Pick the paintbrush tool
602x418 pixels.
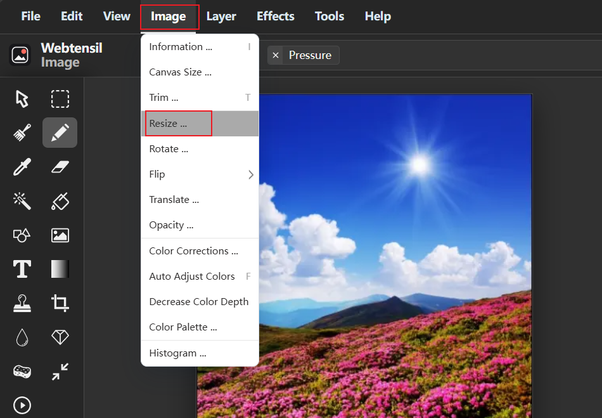click(22, 133)
